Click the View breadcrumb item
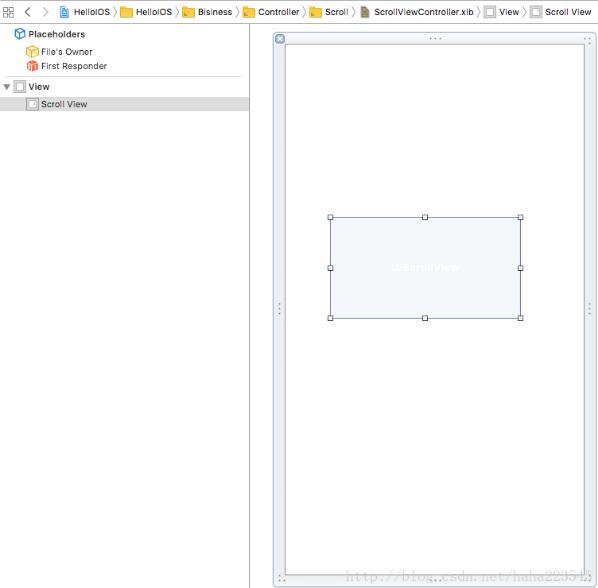 pos(502,12)
